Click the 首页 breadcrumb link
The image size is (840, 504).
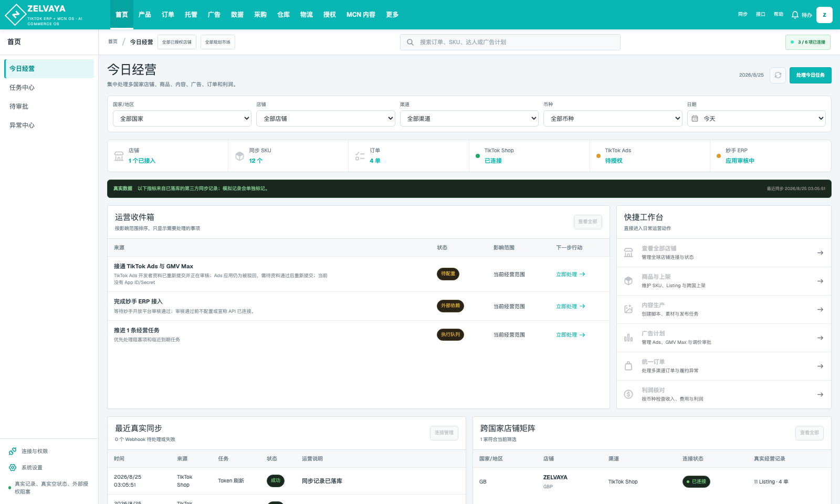click(x=113, y=42)
